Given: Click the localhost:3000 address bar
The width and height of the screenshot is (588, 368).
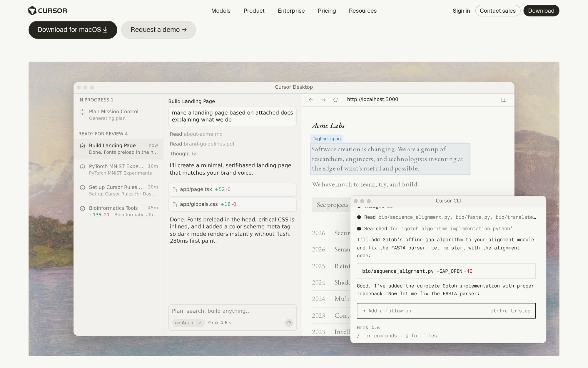Looking at the screenshot, I should pyautogui.click(x=372, y=100).
